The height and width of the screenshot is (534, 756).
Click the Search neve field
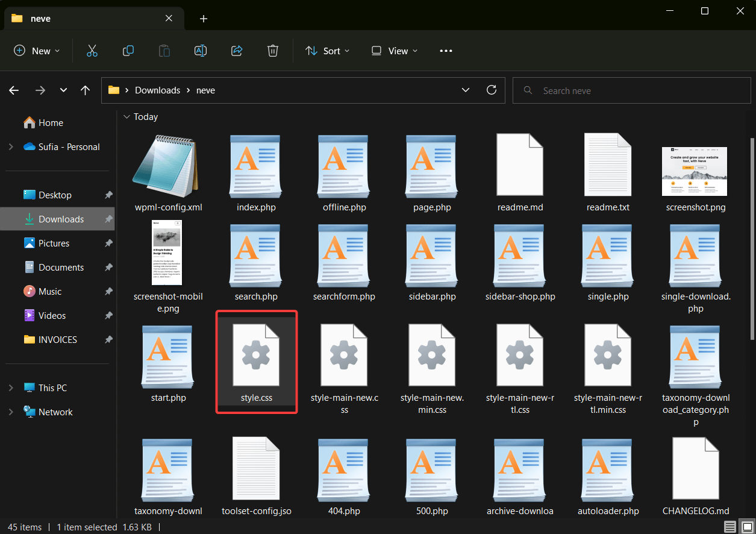[632, 90]
